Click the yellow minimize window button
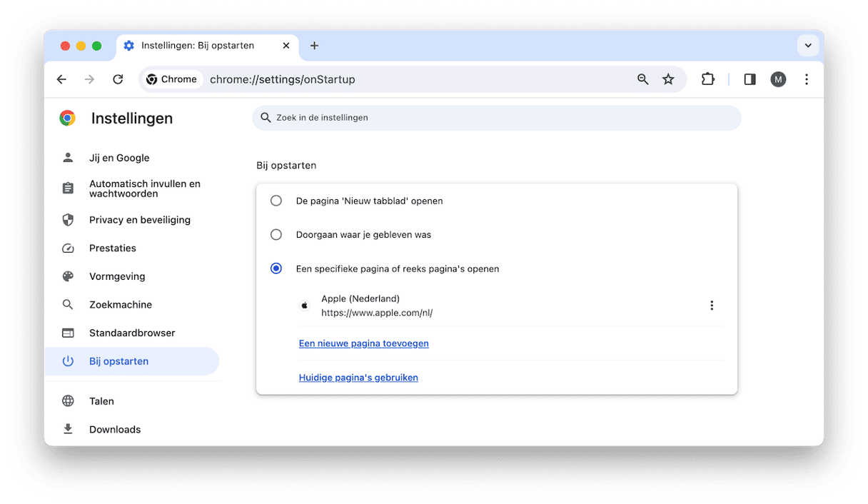Screen dimensions: 868x504 coord(81,46)
